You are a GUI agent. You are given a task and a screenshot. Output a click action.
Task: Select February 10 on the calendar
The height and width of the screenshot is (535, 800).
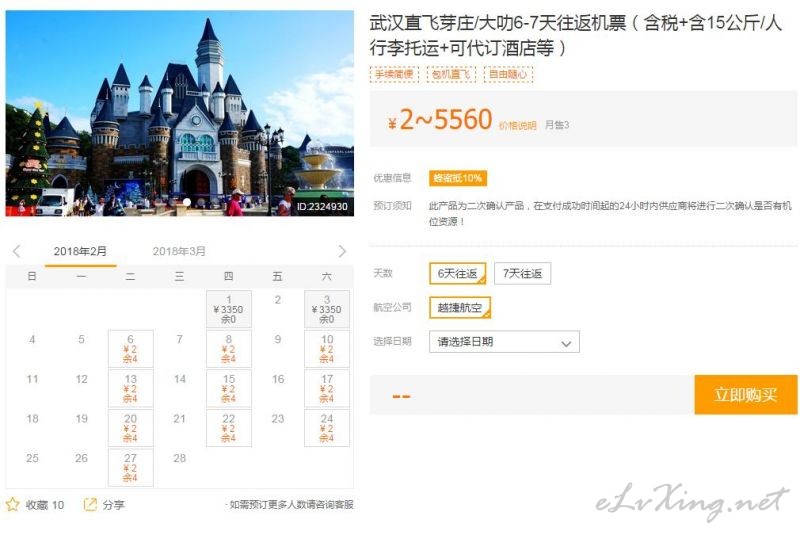click(x=327, y=349)
